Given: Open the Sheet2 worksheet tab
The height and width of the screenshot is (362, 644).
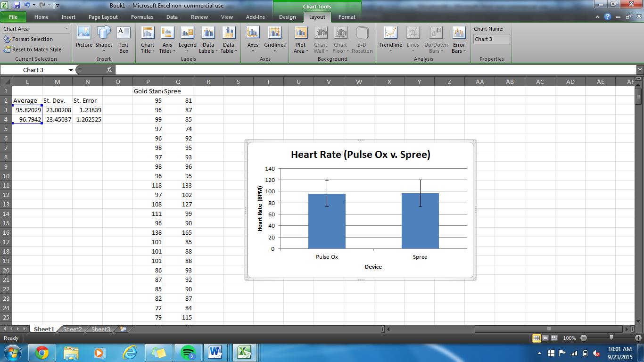Looking at the screenshot, I should pos(72,329).
